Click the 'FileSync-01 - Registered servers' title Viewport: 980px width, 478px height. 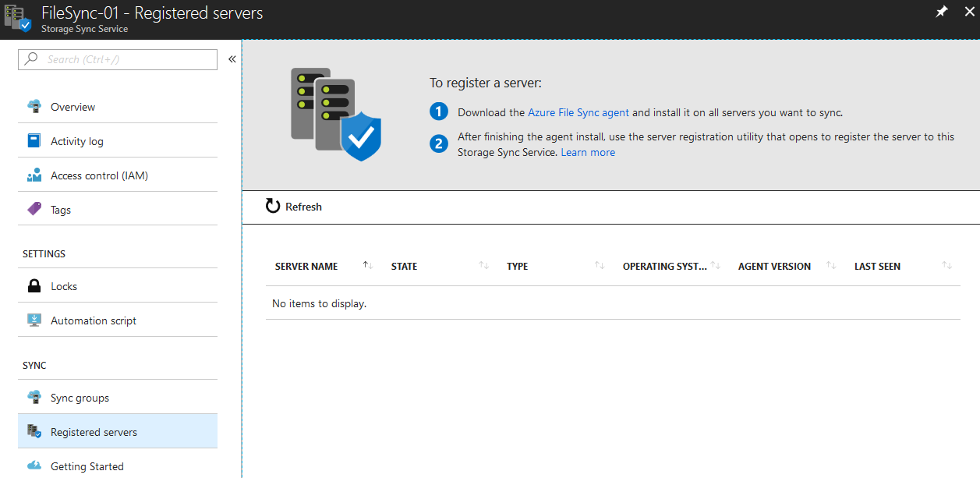tap(152, 13)
